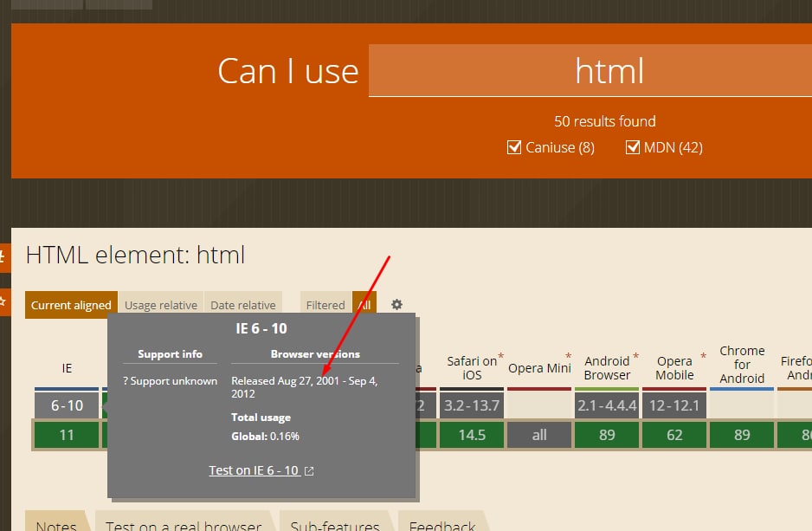Click the Can I use site title

coord(288,71)
